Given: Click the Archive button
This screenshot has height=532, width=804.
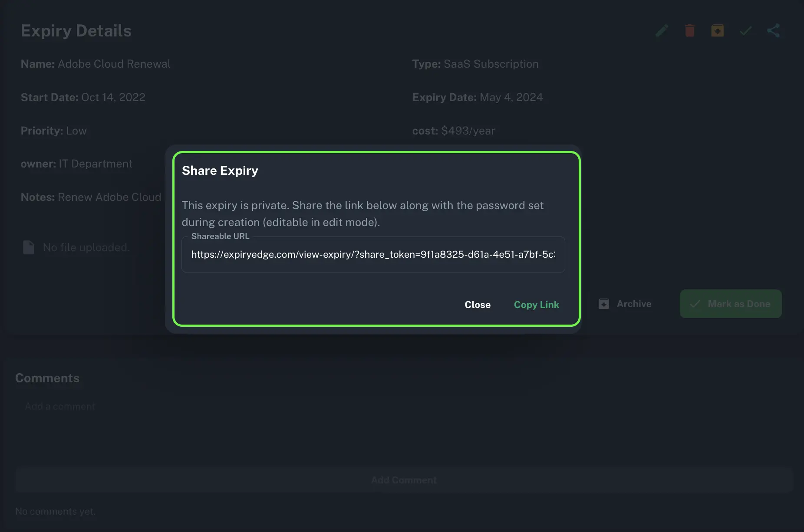Looking at the screenshot, I should [x=625, y=304].
